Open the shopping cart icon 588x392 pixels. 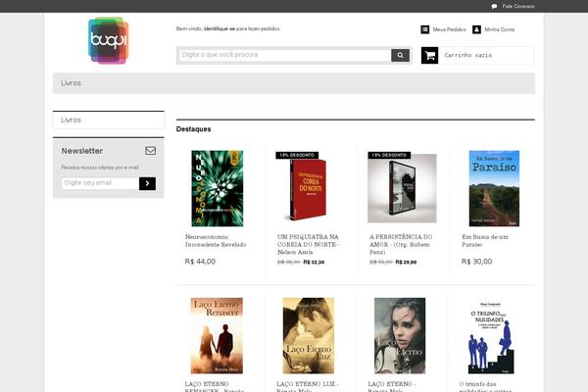(430, 55)
